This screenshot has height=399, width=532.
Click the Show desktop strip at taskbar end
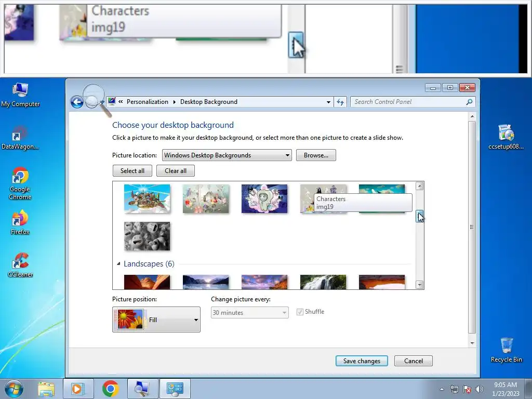click(x=528, y=389)
